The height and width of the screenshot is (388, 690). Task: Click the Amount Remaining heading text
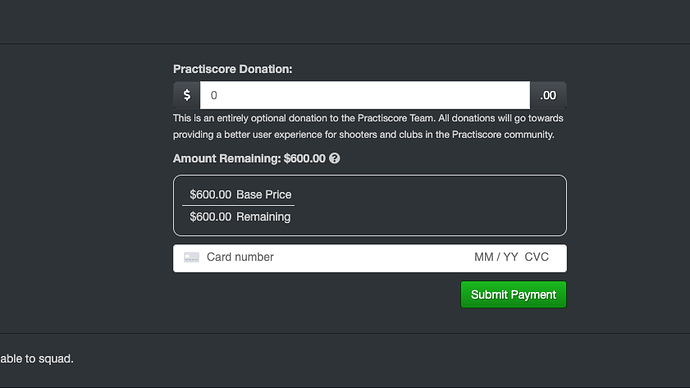coord(249,158)
